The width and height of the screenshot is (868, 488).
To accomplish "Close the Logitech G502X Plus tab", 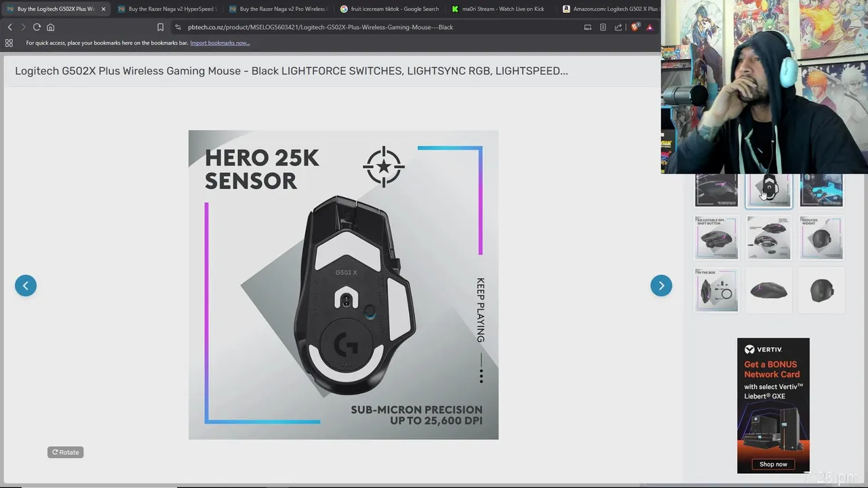I will pyautogui.click(x=103, y=9).
